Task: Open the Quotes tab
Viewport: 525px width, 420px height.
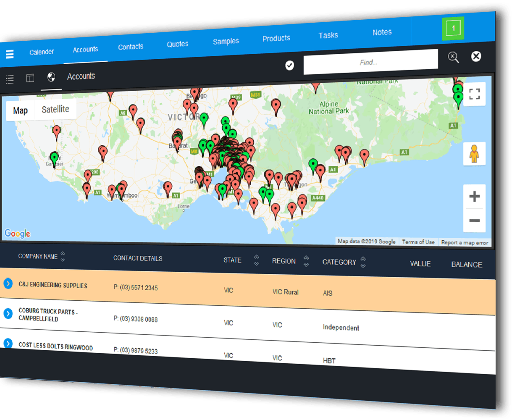Action: coord(178,44)
